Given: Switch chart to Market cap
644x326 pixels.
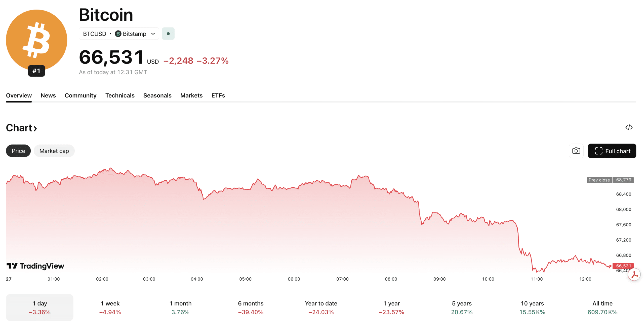Looking at the screenshot, I should click(54, 151).
